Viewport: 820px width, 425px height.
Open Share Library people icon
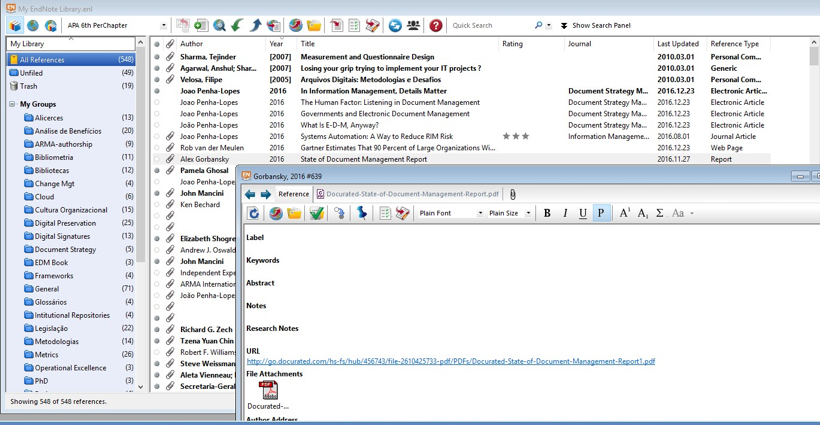[x=413, y=25]
